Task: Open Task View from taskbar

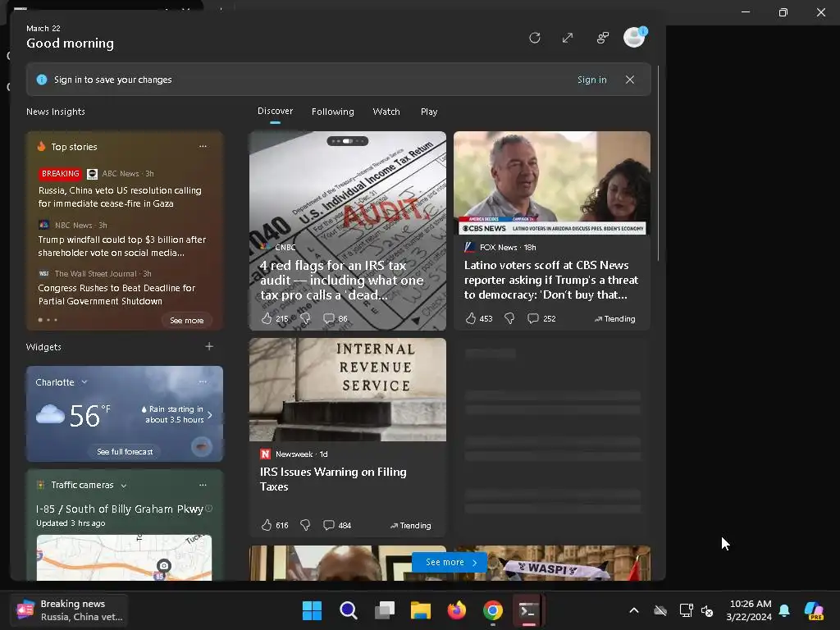Action: pyautogui.click(x=385, y=610)
